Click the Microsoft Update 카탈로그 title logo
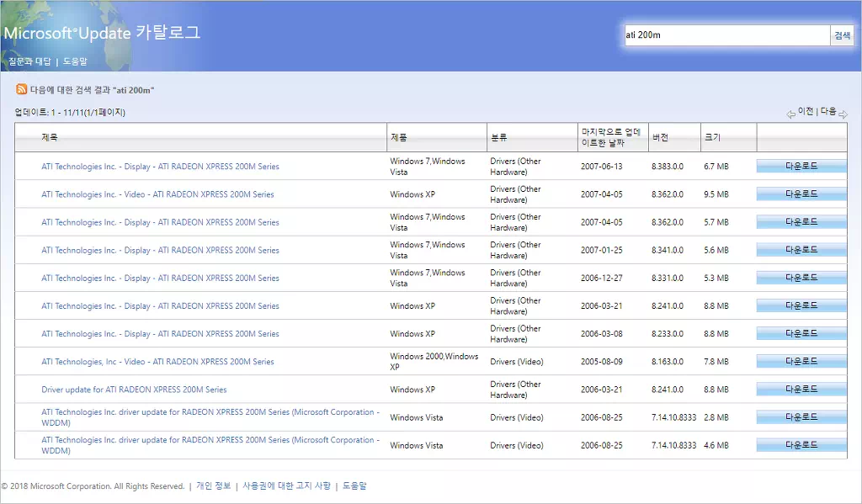Image resolution: width=862 pixels, height=504 pixels. pos(102,33)
